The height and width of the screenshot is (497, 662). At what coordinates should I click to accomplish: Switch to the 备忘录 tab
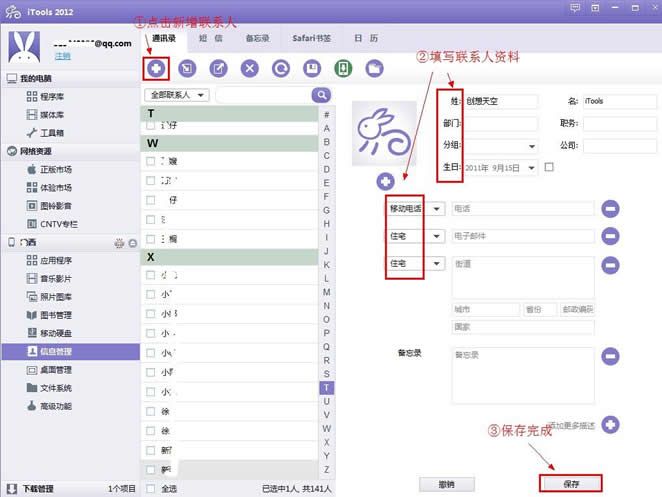258,38
